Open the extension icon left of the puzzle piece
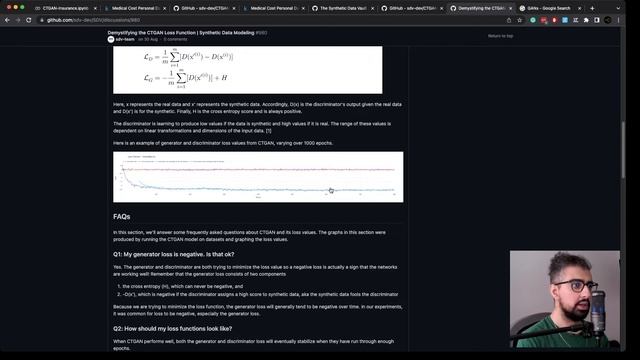 pos(576,20)
